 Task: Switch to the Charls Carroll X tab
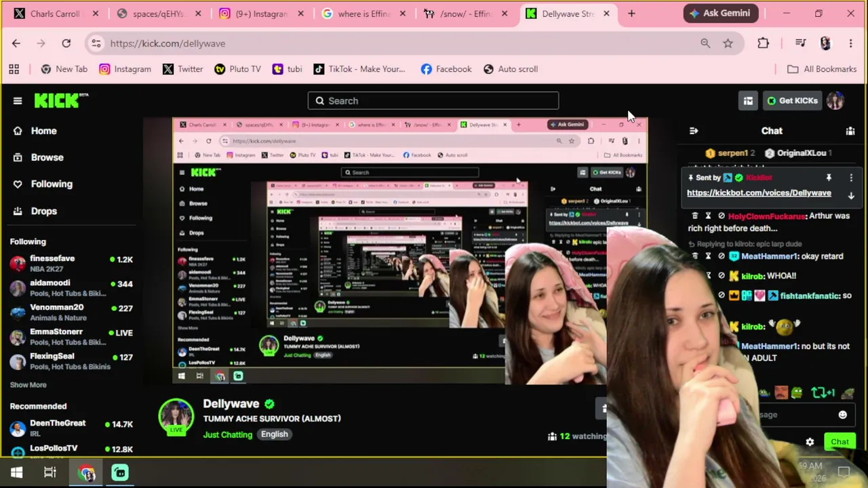56,14
